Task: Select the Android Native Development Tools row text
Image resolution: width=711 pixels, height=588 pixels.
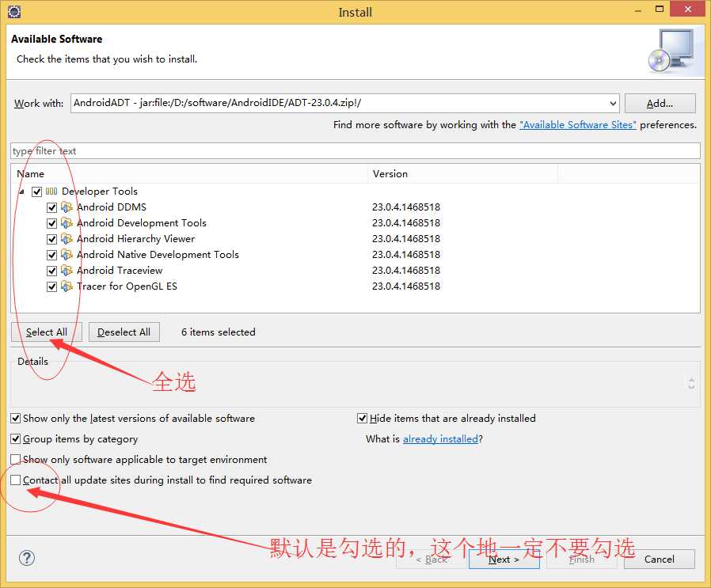Action: pyautogui.click(x=158, y=255)
